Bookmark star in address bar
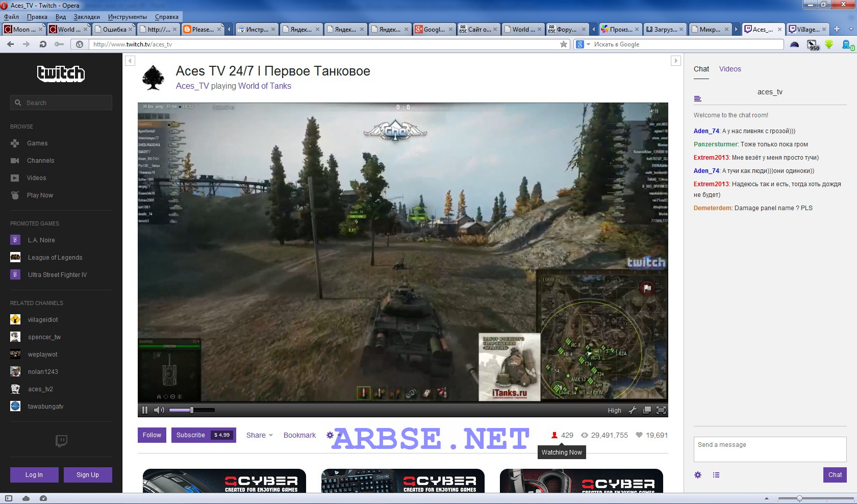Screen dimensions: 857x504 tap(564, 44)
